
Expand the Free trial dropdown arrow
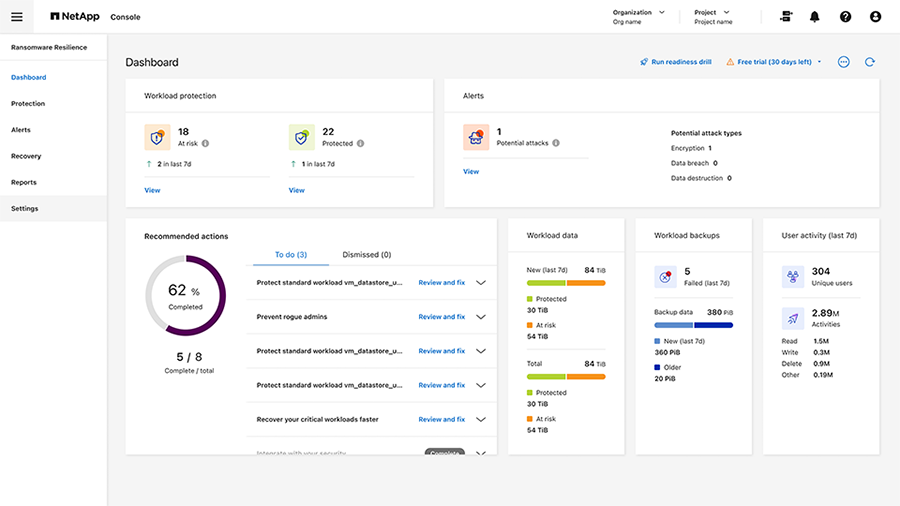[x=820, y=62]
